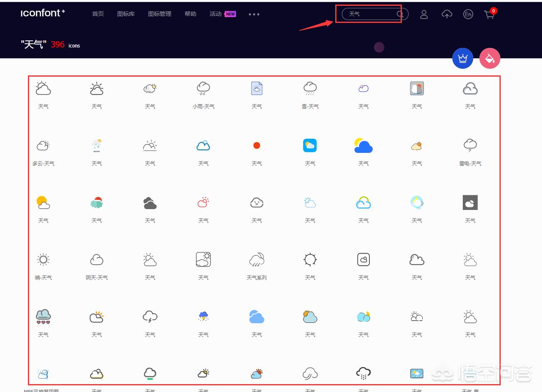
Task: Select the 天气系列 moon and rain icon
Action: (257, 260)
